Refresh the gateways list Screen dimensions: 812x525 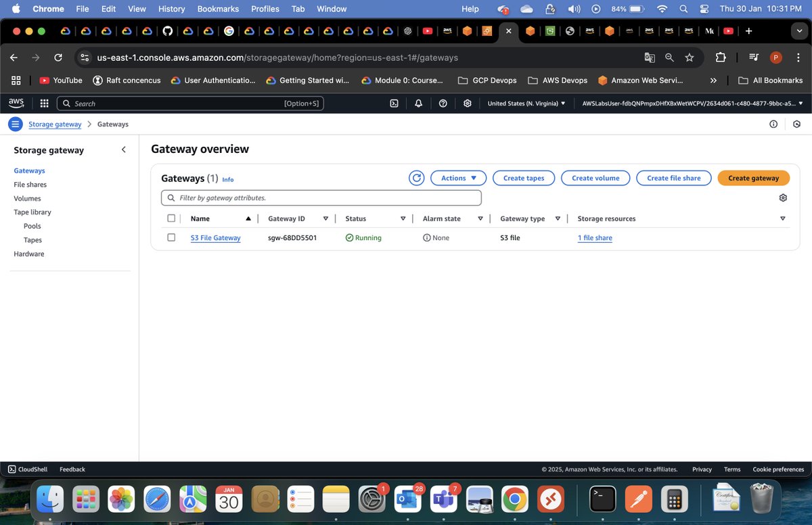click(x=417, y=178)
